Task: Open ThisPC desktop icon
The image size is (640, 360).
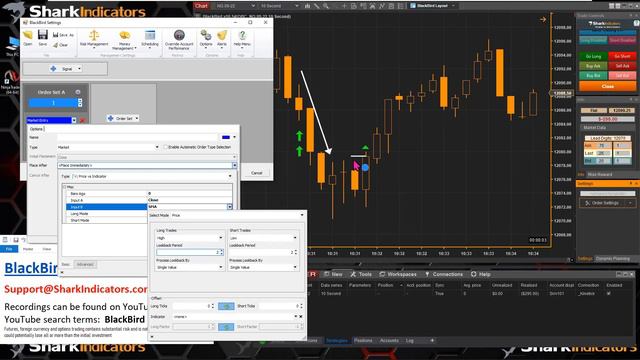Action: pos(12,46)
